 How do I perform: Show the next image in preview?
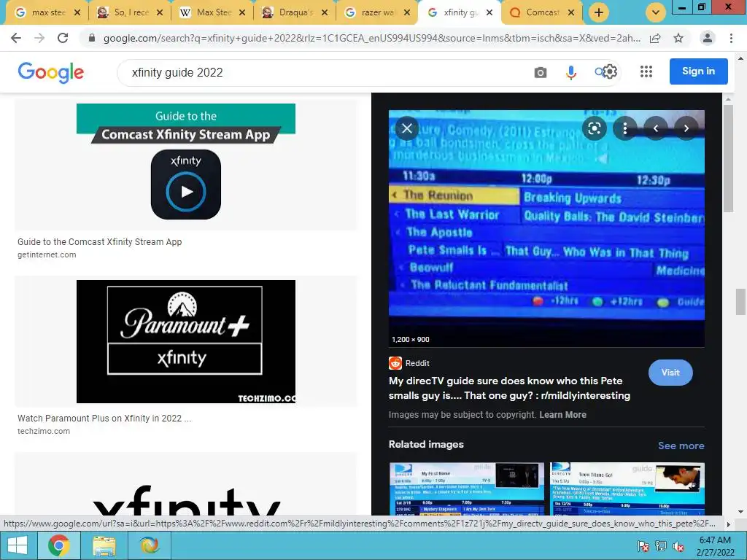pos(686,128)
